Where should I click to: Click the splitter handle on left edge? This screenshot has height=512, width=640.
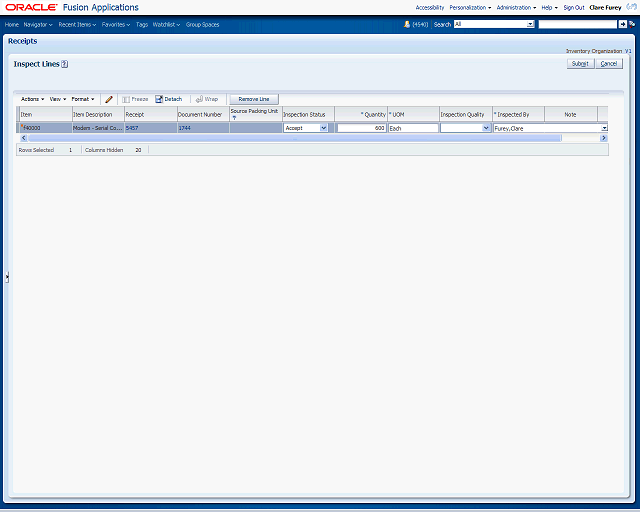point(7,276)
